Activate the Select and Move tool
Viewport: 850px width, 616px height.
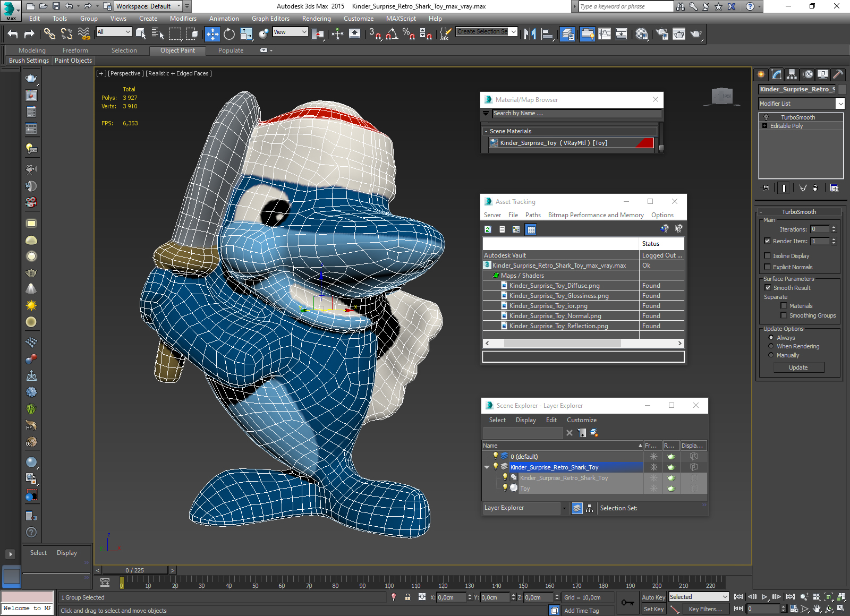pyautogui.click(x=212, y=34)
